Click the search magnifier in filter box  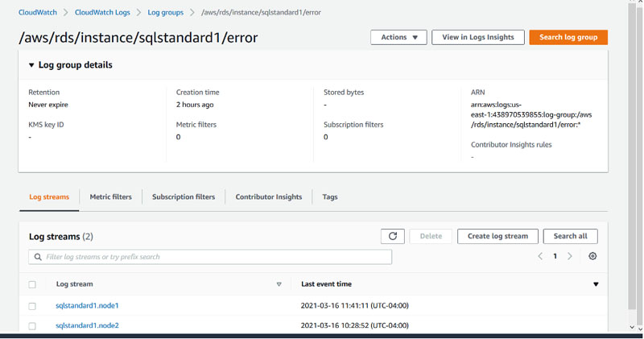tap(38, 257)
